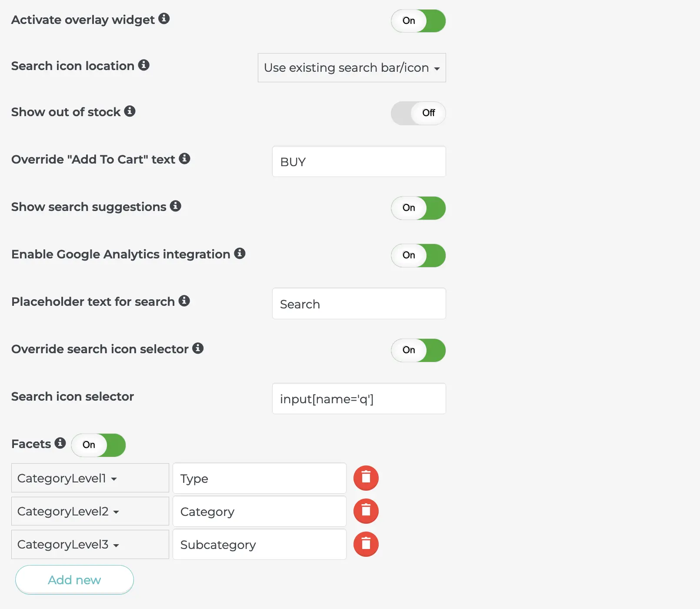Switch off the Facets toggle

98,445
